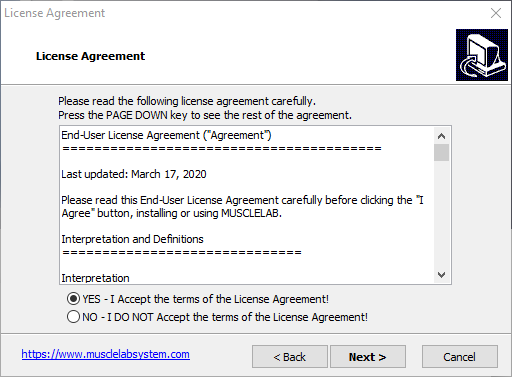Select NO do not accept radio button
Image resolution: width=512 pixels, height=377 pixels.
[x=73, y=317]
